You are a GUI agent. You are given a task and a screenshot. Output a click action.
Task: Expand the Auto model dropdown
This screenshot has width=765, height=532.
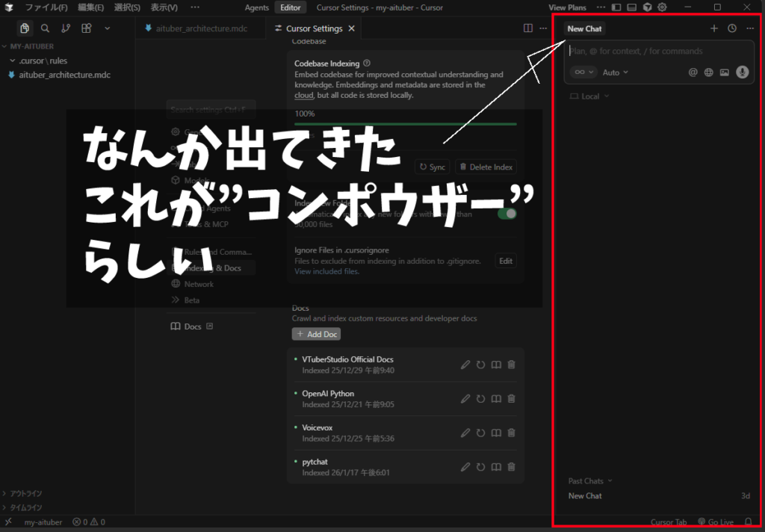tap(615, 72)
